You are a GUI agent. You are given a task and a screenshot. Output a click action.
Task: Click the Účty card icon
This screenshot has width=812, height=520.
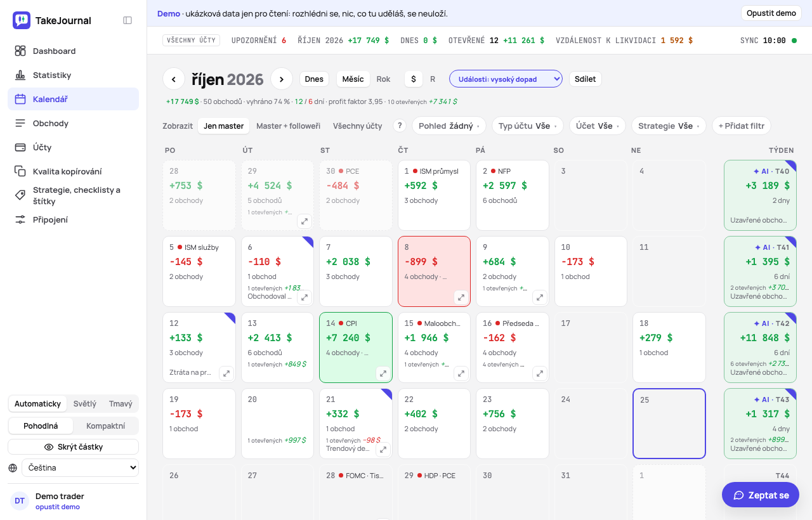click(x=20, y=147)
